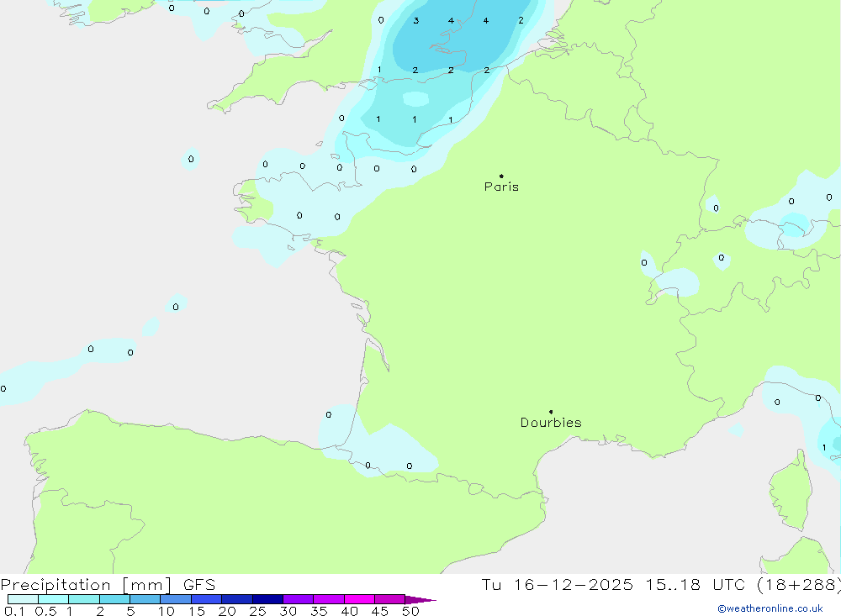Click the '(18+288)' forecast offset text
This screenshot has height=616, width=841.
(799, 585)
